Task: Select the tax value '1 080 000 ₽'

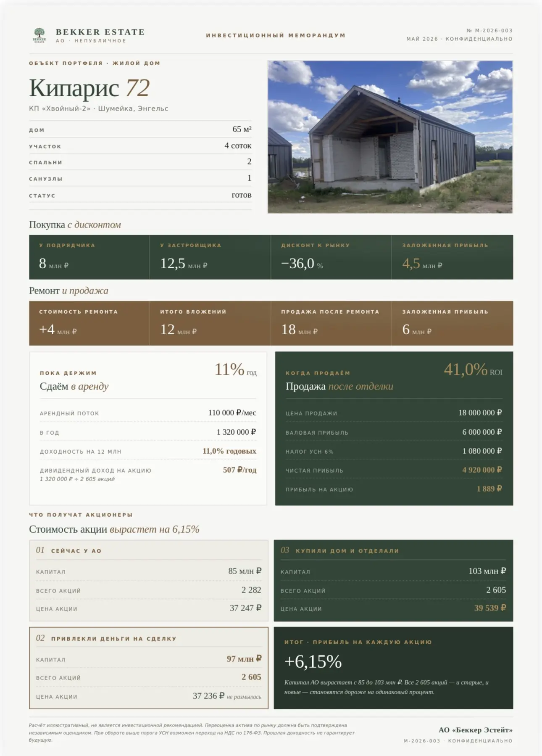Action: [x=482, y=451]
